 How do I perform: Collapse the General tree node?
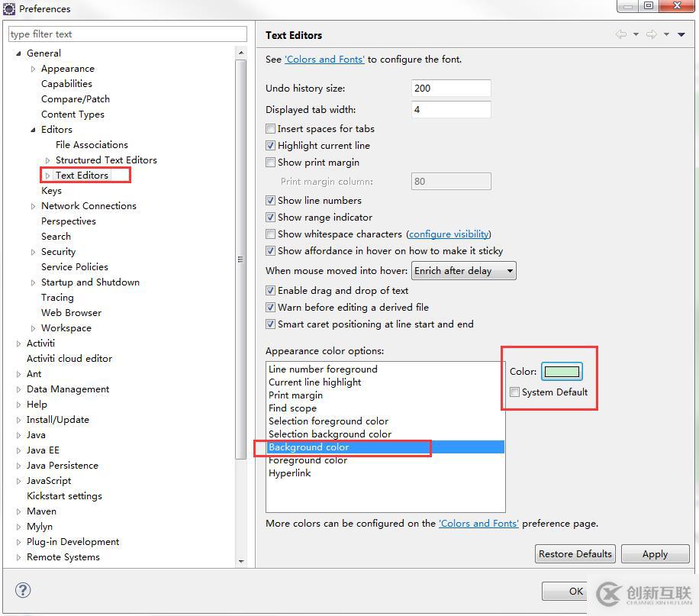(x=19, y=53)
